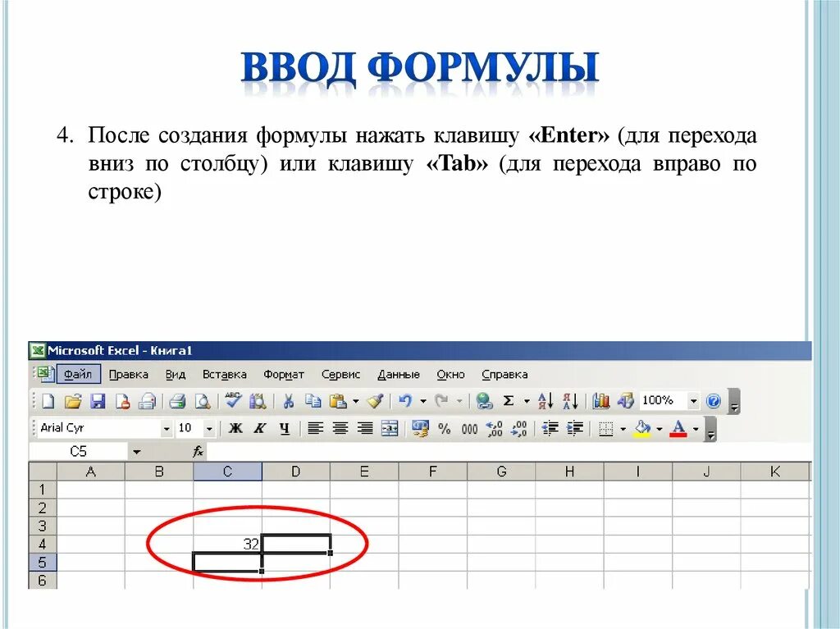Apply thousands separator 000 icon

point(469,429)
